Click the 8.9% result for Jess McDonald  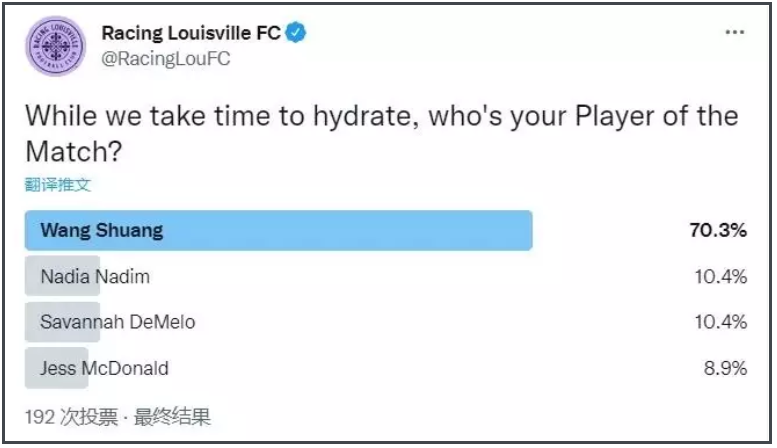tap(725, 368)
